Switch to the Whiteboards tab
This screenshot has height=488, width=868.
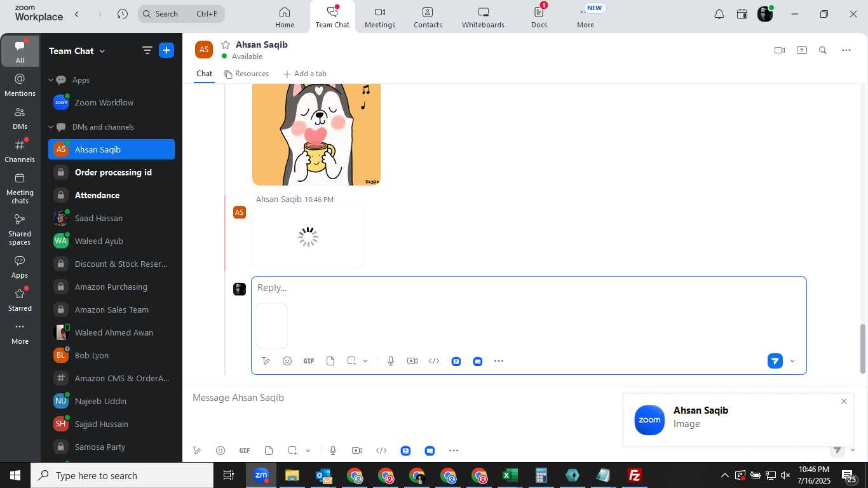click(x=483, y=17)
